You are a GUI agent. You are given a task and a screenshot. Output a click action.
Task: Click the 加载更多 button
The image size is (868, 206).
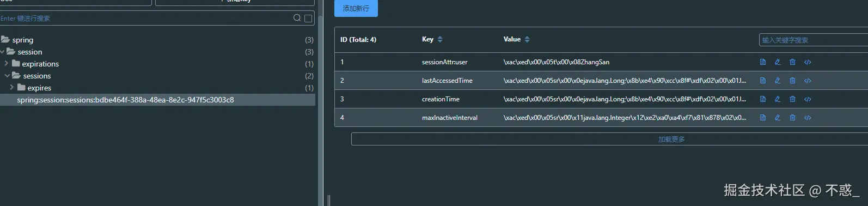[x=671, y=139]
